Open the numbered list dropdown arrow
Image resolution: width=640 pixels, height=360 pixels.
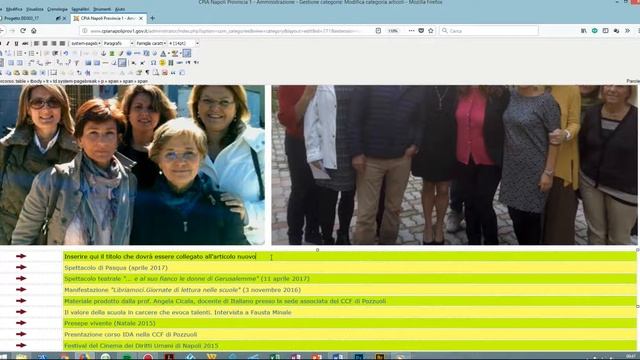[37, 53]
